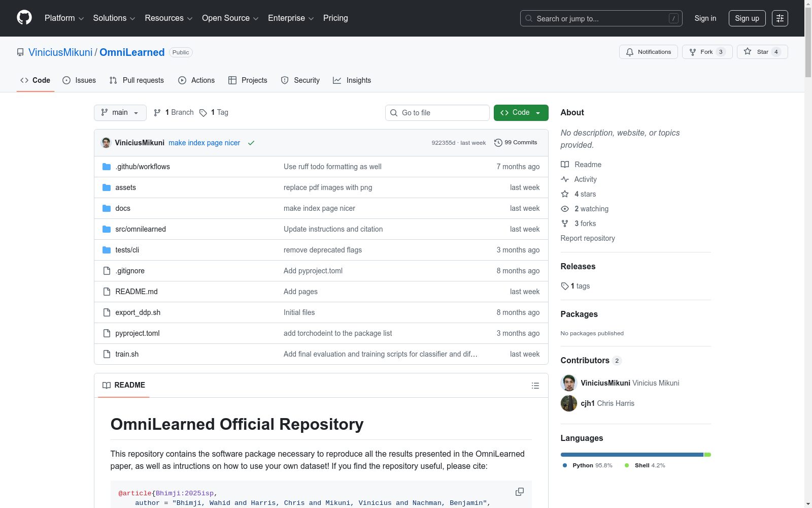Click the file icon beside README.md
The height and width of the screenshot is (508, 812).
point(107,292)
